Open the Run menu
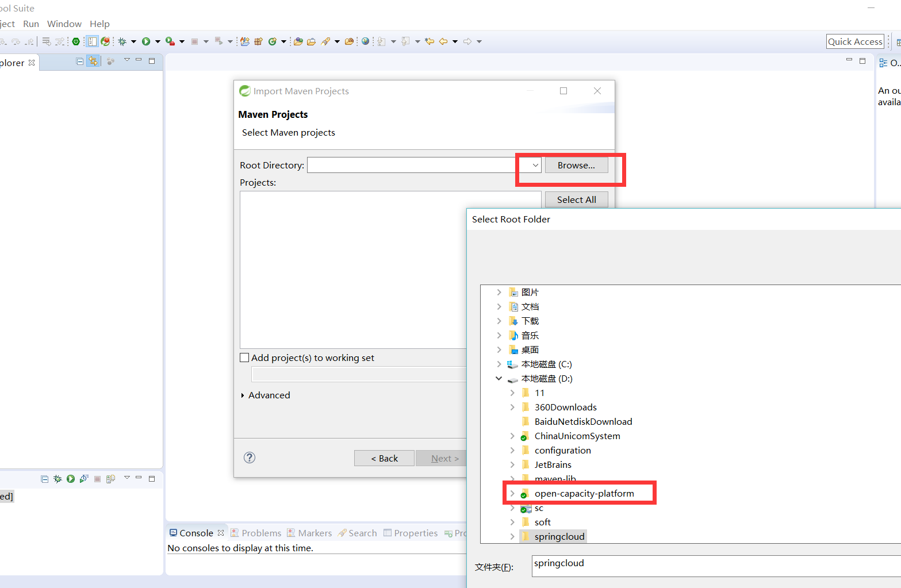The image size is (901, 588). tap(31, 24)
